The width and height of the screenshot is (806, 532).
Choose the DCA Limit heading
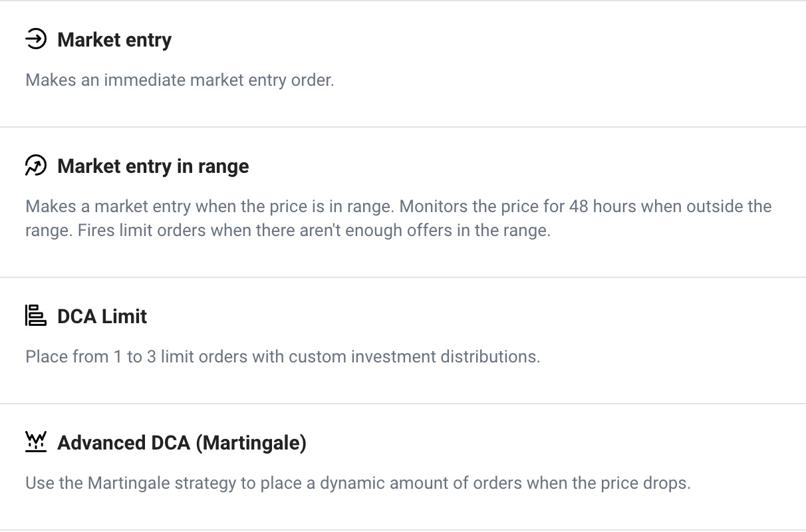[x=102, y=316]
